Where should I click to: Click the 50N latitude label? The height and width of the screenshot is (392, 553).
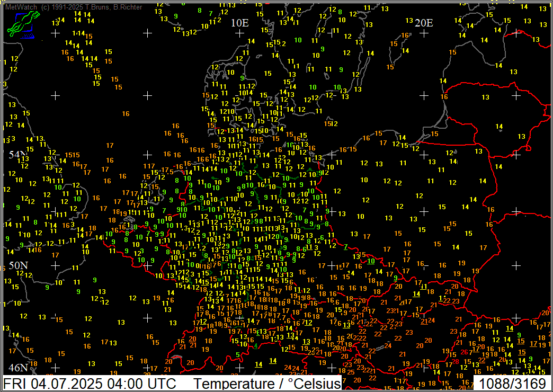tap(18, 265)
